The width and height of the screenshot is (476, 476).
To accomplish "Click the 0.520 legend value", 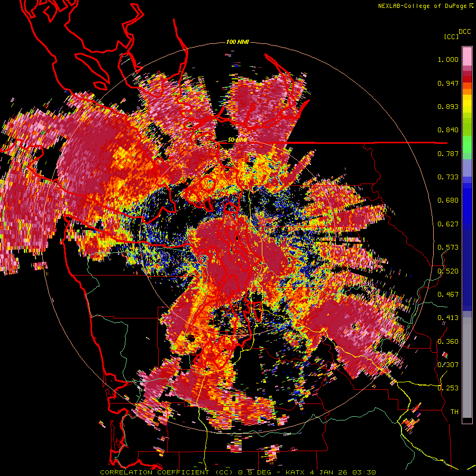I will [448, 271].
